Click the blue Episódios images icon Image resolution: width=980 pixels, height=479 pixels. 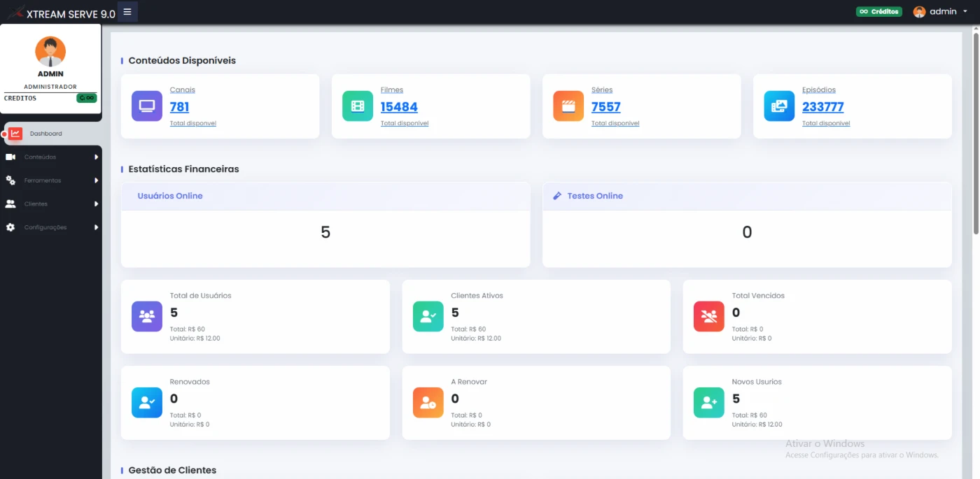click(x=779, y=106)
